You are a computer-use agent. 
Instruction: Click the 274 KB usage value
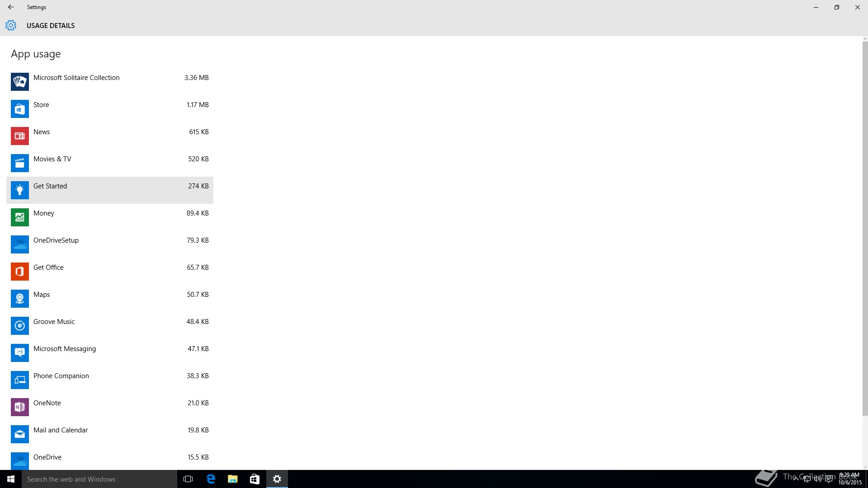198,186
